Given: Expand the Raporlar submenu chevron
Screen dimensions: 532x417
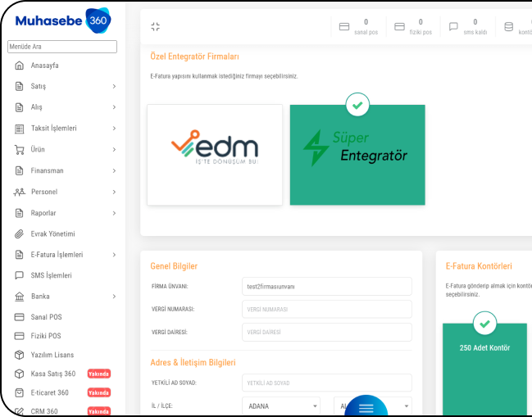Looking at the screenshot, I should pyautogui.click(x=114, y=213).
